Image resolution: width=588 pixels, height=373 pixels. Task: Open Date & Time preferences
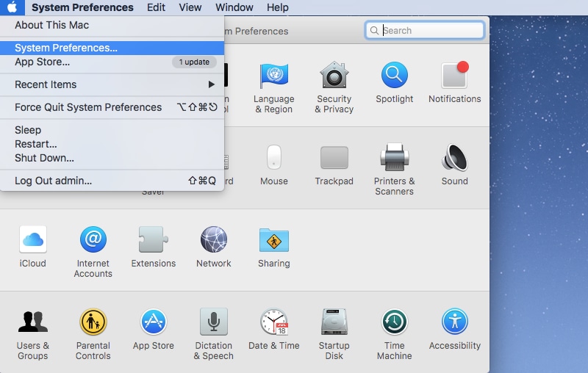coord(273,330)
